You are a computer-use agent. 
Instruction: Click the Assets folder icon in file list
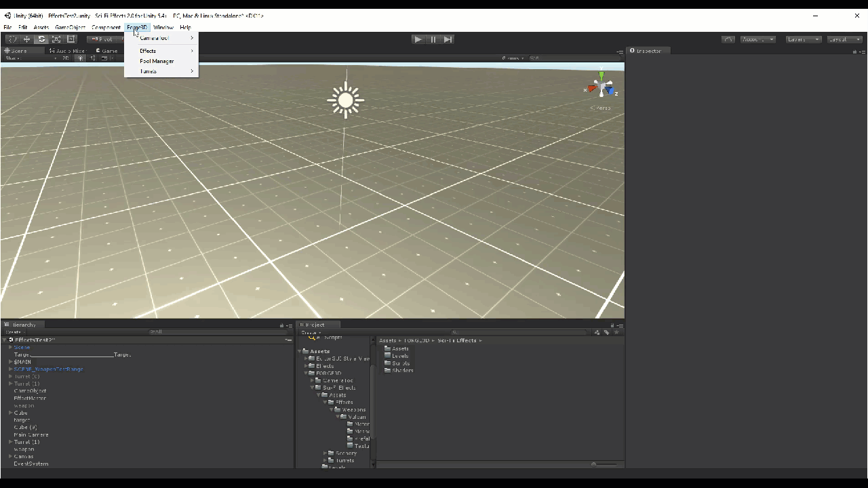pyautogui.click(x=388, y=348)
